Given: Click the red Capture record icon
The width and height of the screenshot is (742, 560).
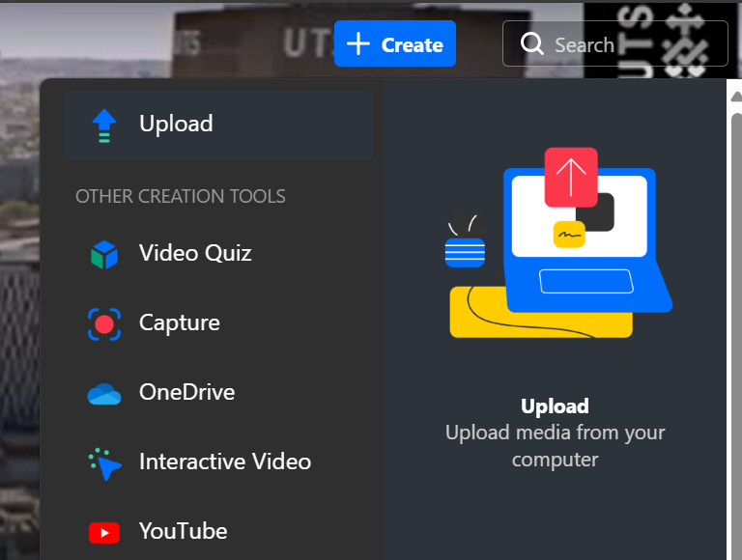Looking at the screenshot, I should (x=103, y=323).
